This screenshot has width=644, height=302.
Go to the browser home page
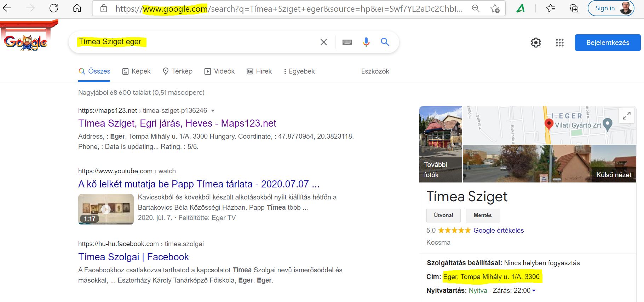click(x=77, y=8)
